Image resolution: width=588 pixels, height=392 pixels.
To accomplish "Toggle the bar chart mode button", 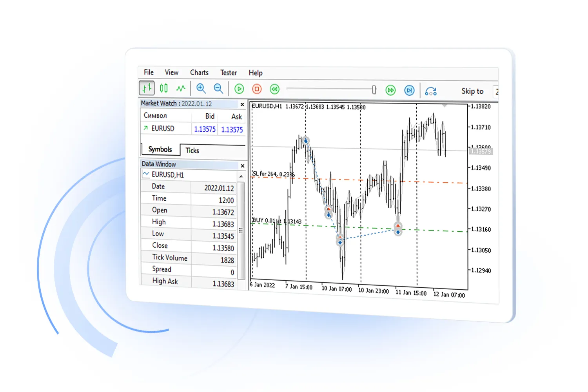I will (146, 88).
